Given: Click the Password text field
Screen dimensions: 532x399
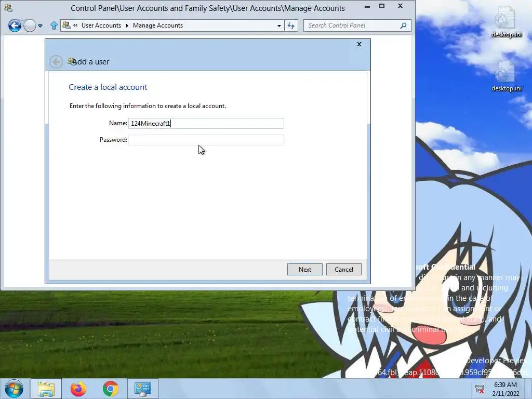Looking at the screenshot, I should [206, 140].
